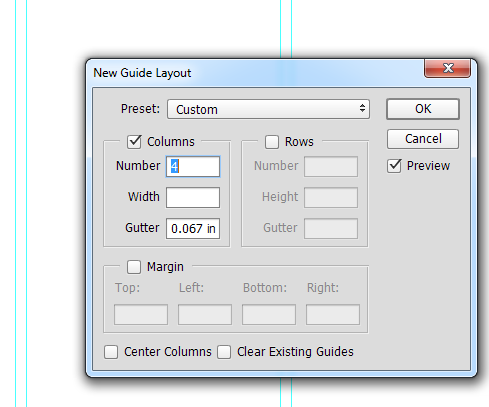Enable the Margin checkbox
489x407 pixels.
click(x=134, y=267)
